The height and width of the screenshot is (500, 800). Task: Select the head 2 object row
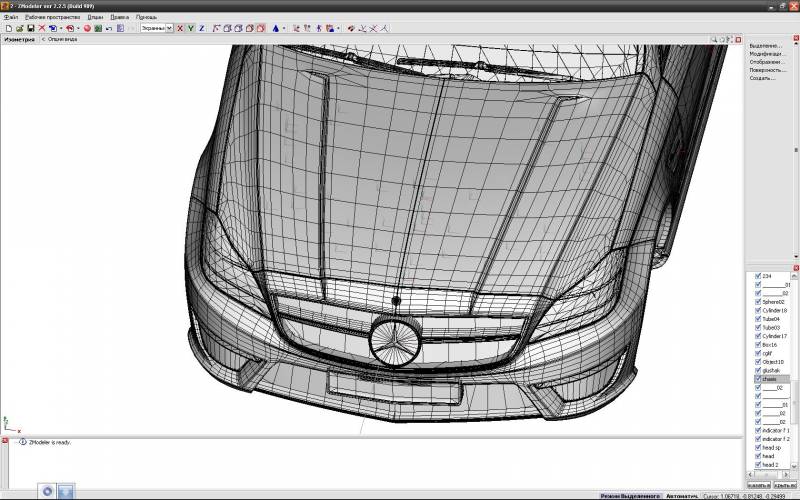[x=772, y=465]
